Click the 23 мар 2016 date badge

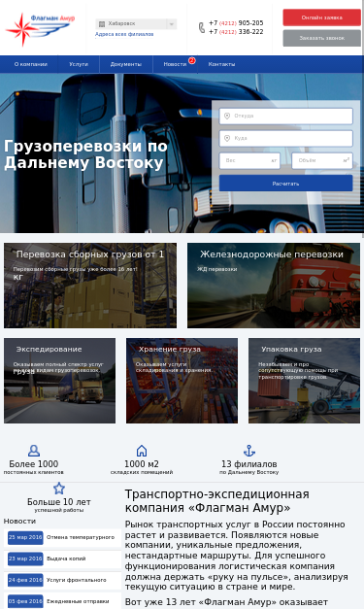25,558
